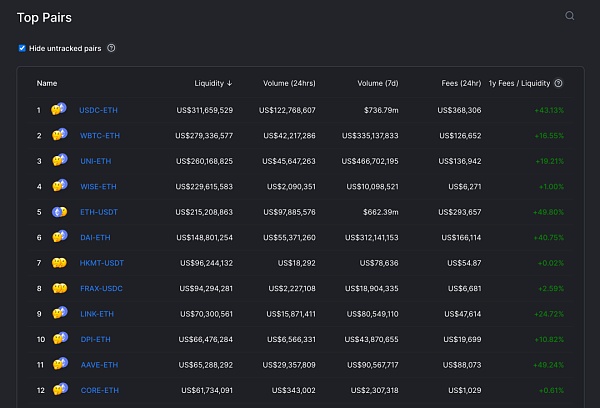This screenshot has width=600, height=408.
Task: Click the 1y Fees / Liquidity help icon
Action: click(558, 84)
